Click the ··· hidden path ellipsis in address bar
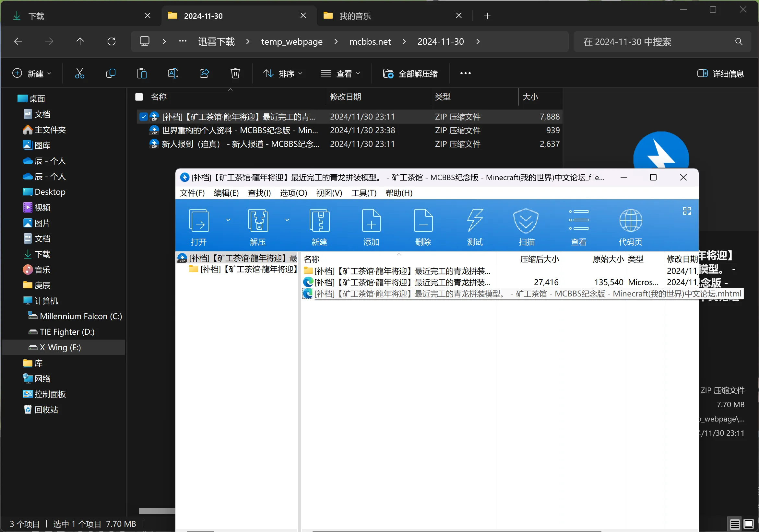Viewport: 759px width, 532px height. 183,41
